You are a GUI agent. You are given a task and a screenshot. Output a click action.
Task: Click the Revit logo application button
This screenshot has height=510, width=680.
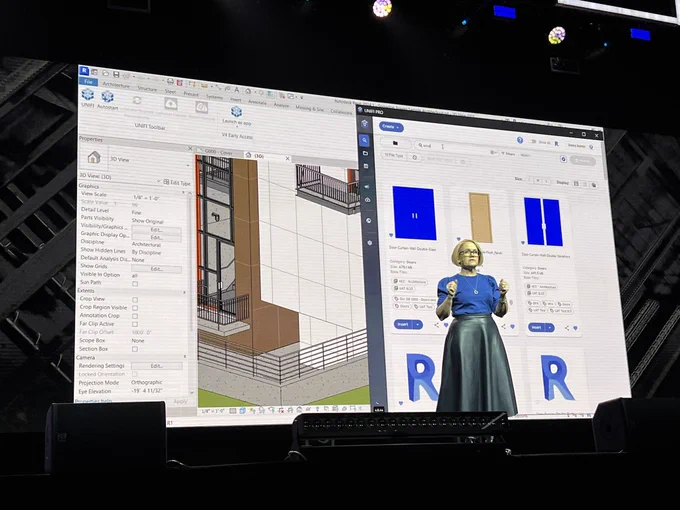(x=84, y=71)
